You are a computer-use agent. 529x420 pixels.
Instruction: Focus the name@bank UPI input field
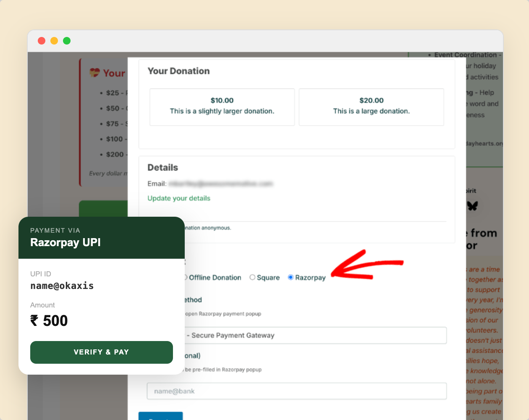(297, 391)
